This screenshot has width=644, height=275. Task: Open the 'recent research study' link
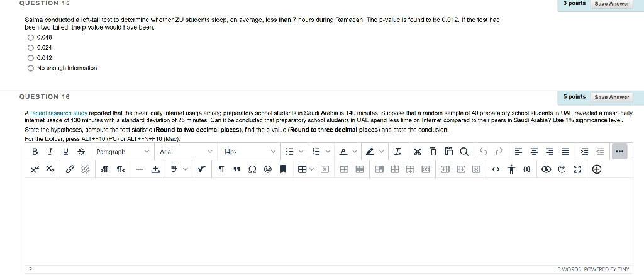click(58, 113)
